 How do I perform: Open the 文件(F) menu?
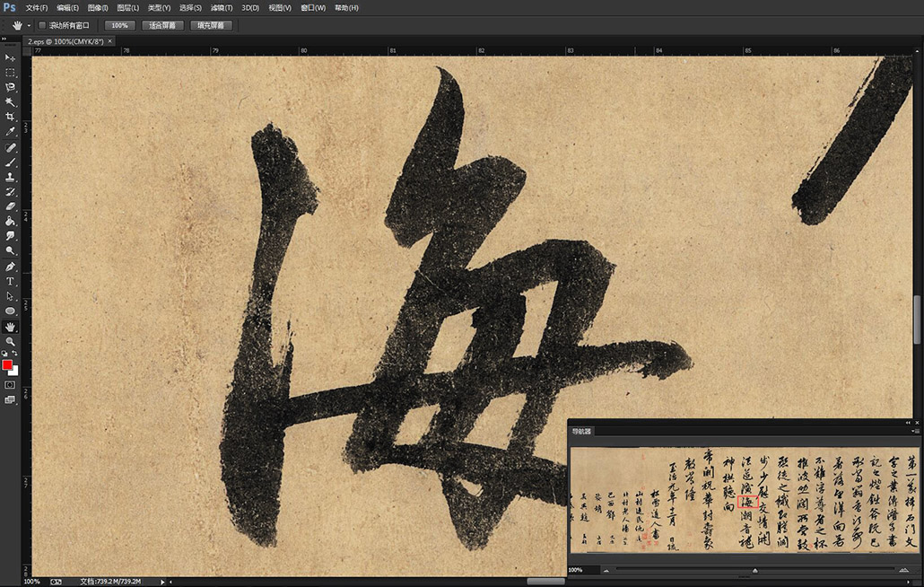(x=37, y=8)
